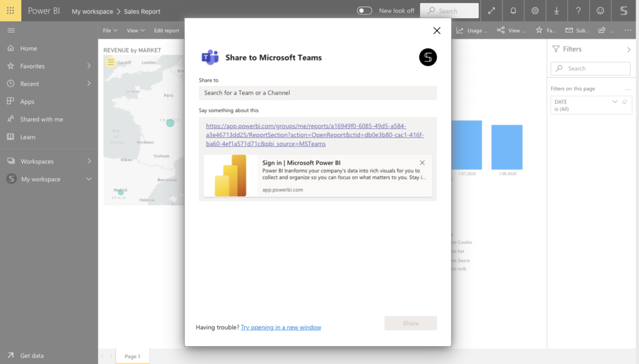Viewport: 639px width, 364px height.
Task: Open the help question mark
Action: [x=578, y=11]
